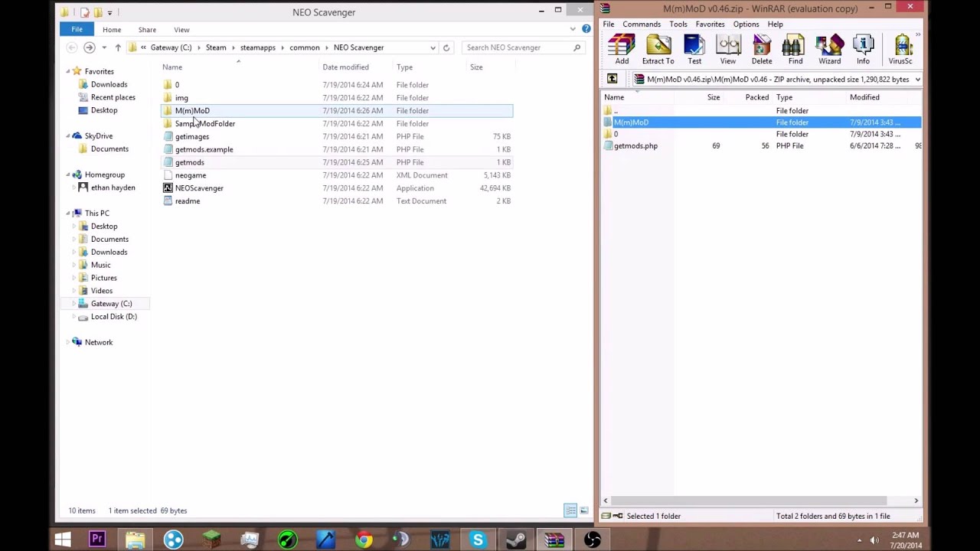Sort WinRAR list by Packed column

tap(757, 97)
